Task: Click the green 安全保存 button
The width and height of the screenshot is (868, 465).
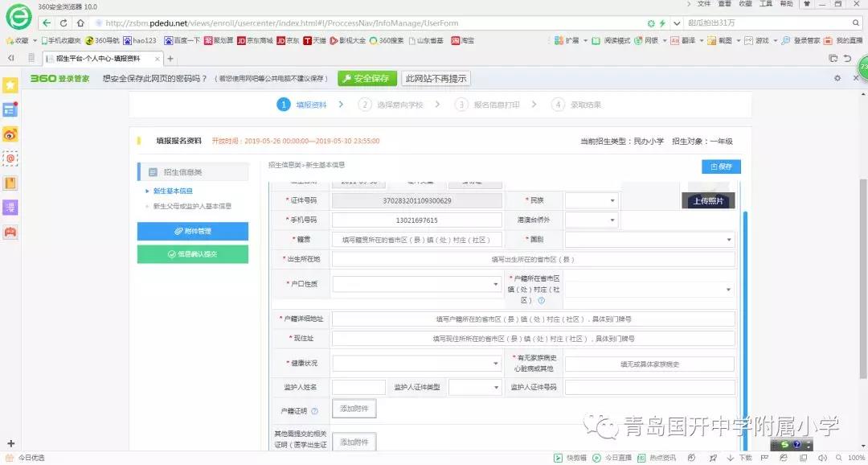Action: coord(366,78)
